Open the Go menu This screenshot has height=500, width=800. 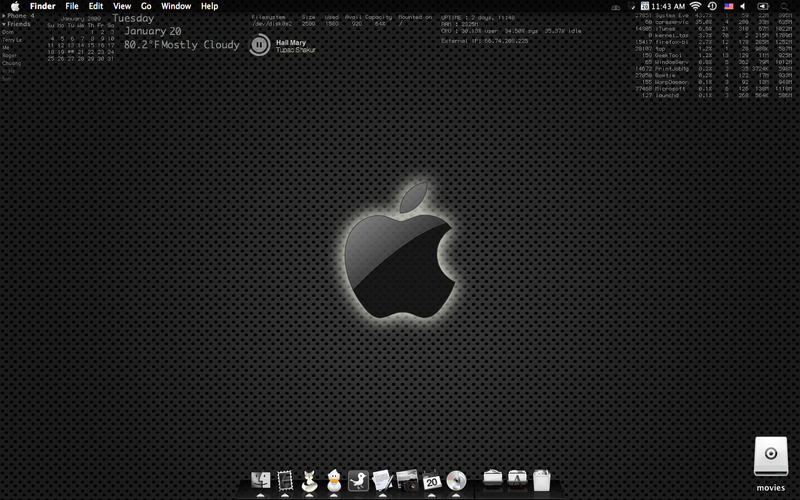click(146, 6)
